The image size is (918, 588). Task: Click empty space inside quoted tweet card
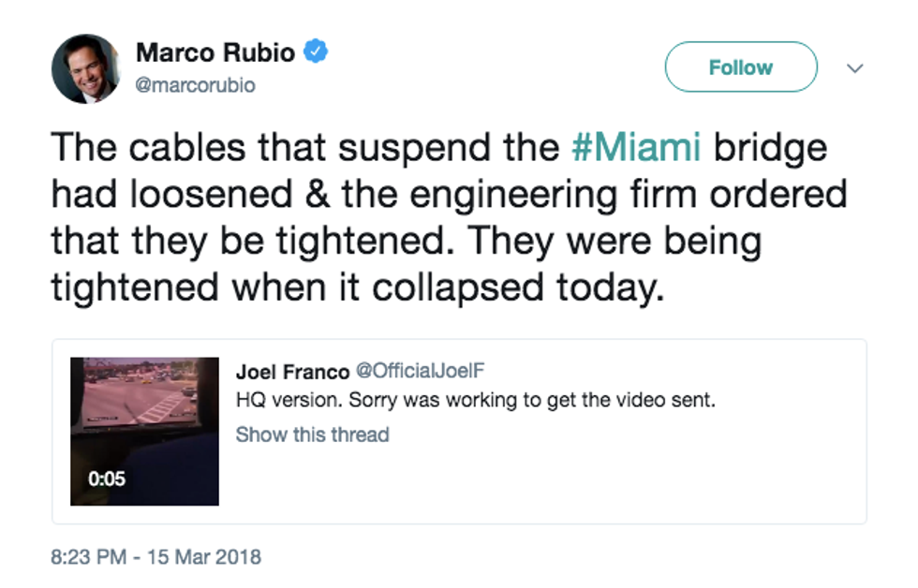[x=609, y=478]
